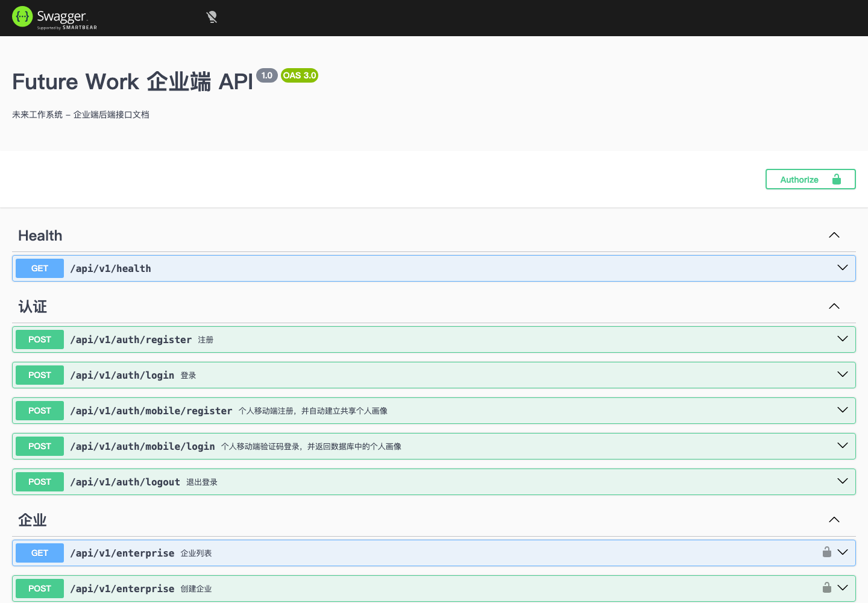Click the 企业列表 description text
Image resolution: width=868 pixels, height=603 pixels.
pos(197,553)
